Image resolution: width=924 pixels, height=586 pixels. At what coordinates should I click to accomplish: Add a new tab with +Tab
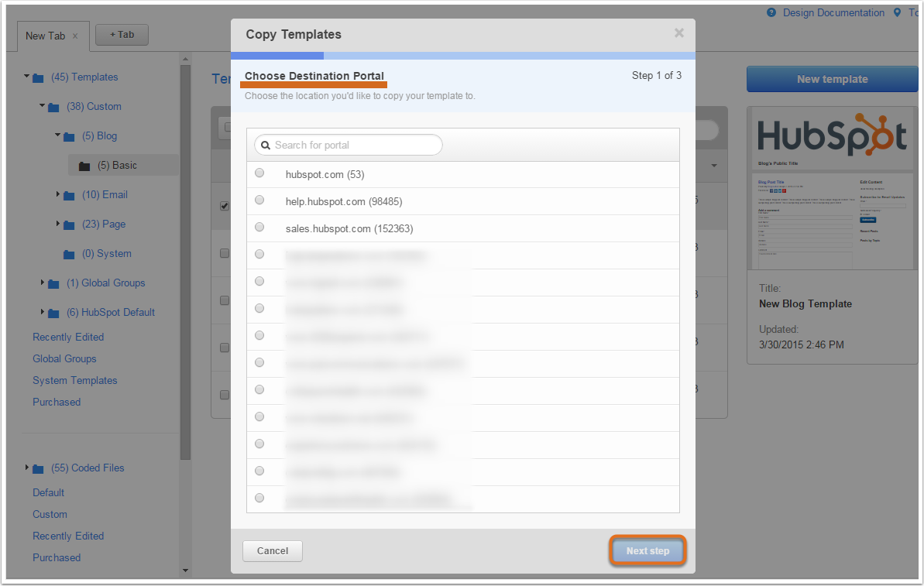click(x=122, y=35)
